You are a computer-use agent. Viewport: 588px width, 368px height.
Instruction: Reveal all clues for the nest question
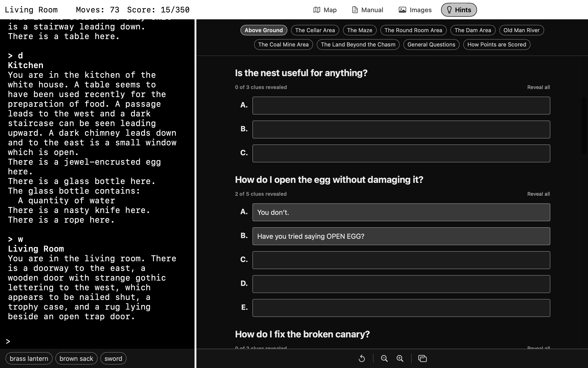click(538, 87)
